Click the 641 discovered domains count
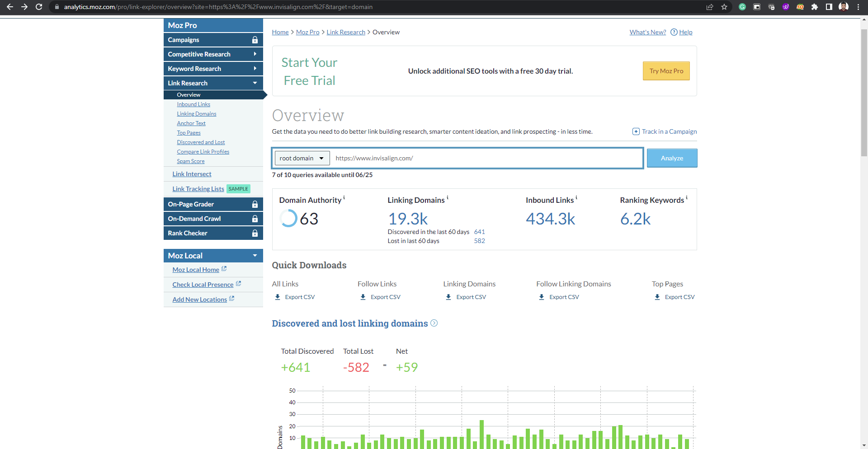The width and height of the screenshot is (868, 449). coord(479,232)
